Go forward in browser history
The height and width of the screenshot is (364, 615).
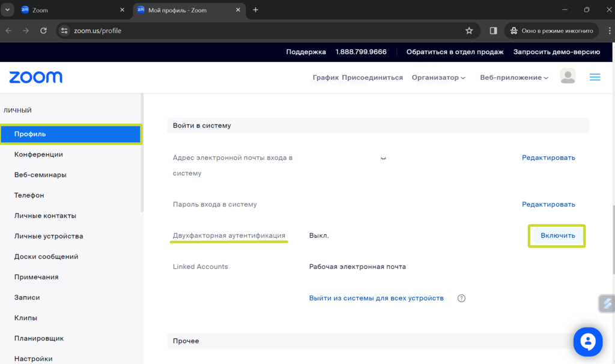(x=26, y=31)
